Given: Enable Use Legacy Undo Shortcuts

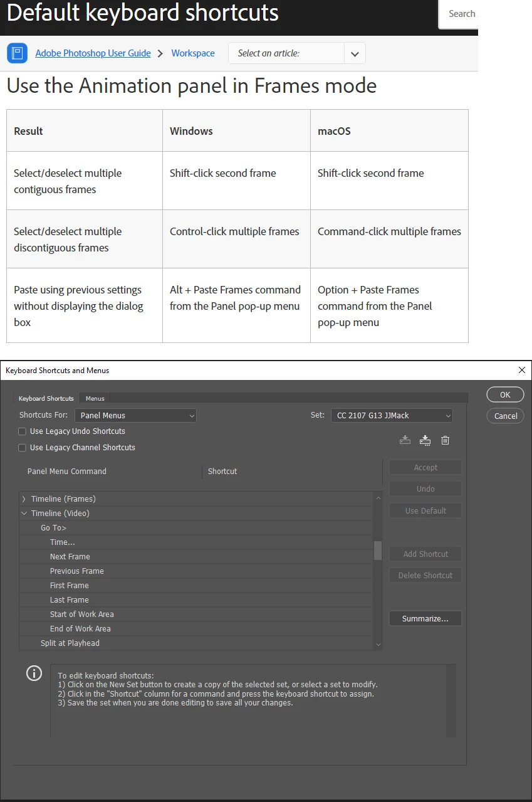Looking at the screenshot, I should (23, 431).
